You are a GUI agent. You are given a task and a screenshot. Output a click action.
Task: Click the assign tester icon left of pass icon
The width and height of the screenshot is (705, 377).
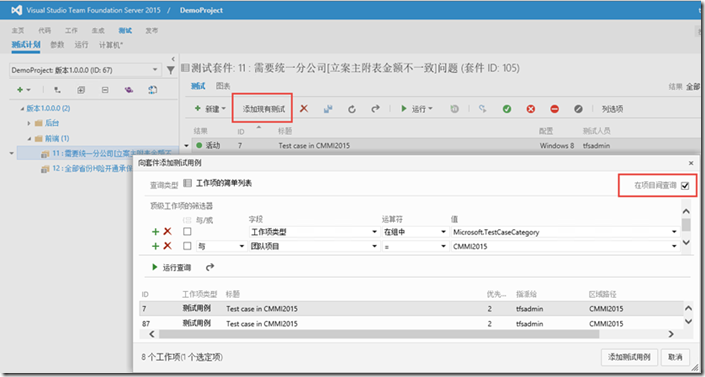(x=482, y=109)
